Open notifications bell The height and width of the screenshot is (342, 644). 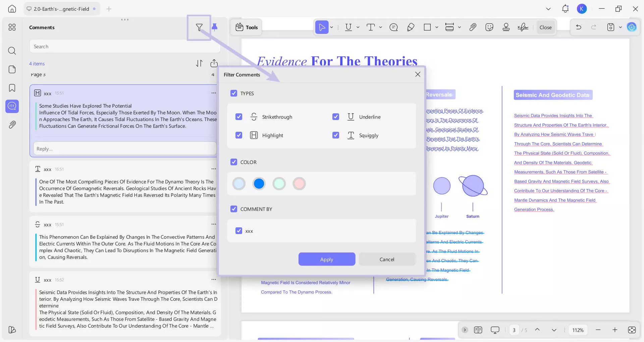click(565, 9)
